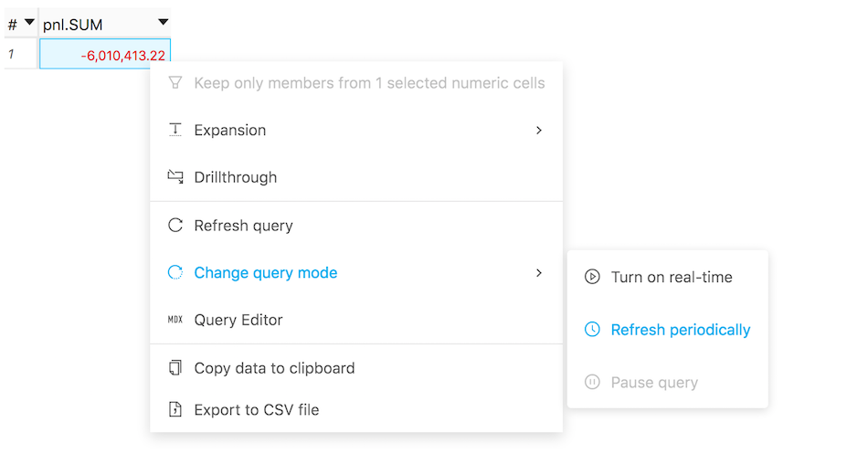Choose Refresh periodically option
Screen dimensions: 868x475
coord(668,330)
